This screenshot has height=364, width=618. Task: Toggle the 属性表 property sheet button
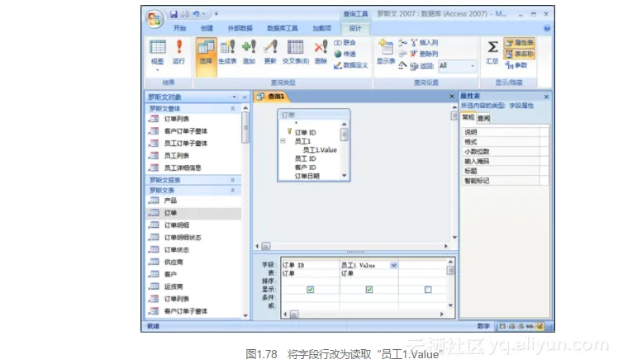(520, 43)
